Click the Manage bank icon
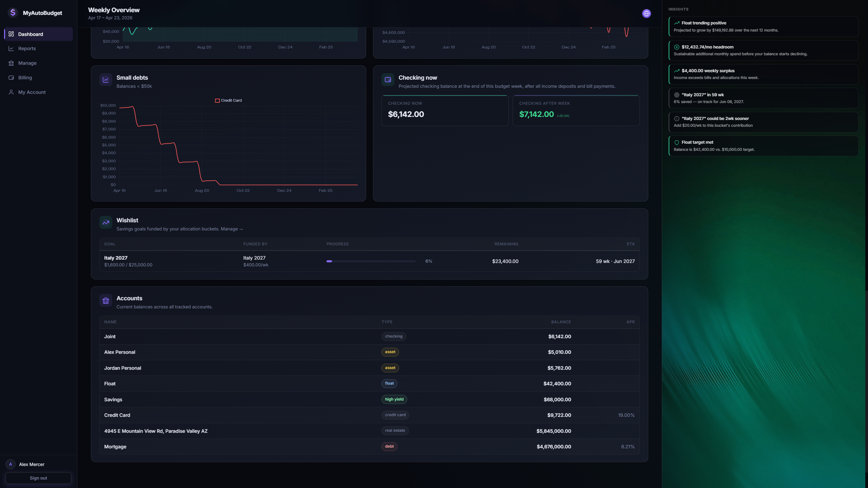 coord(11,63)
